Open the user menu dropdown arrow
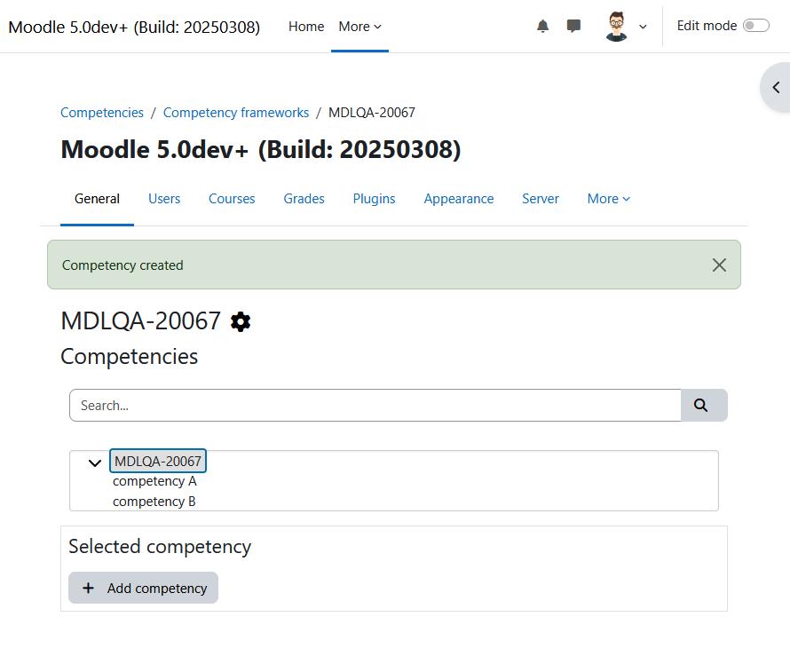Image resolution: width=790 pixels, height=672 pixels. (643, 27)
